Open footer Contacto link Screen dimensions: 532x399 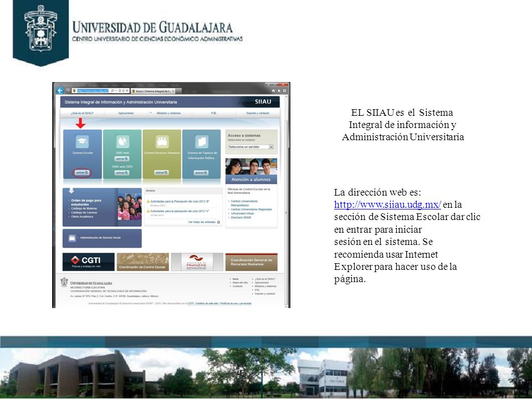tap(238, 287)
